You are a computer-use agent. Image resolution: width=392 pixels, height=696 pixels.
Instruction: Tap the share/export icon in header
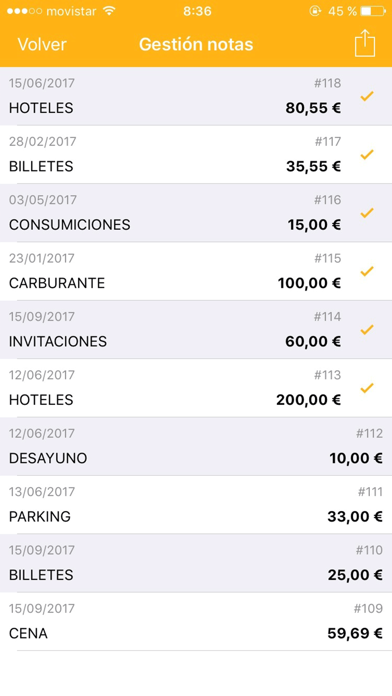pos(365,43)
